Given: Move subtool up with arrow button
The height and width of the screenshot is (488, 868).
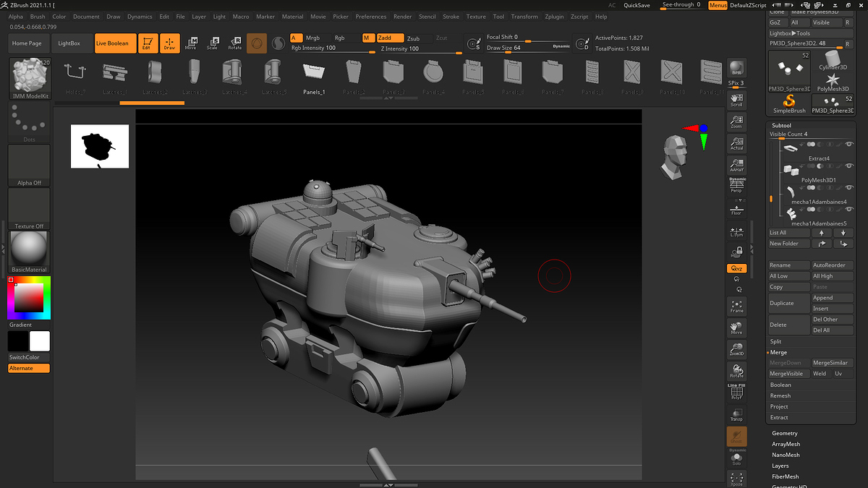Looking at the screenshot, I should 821,233.
